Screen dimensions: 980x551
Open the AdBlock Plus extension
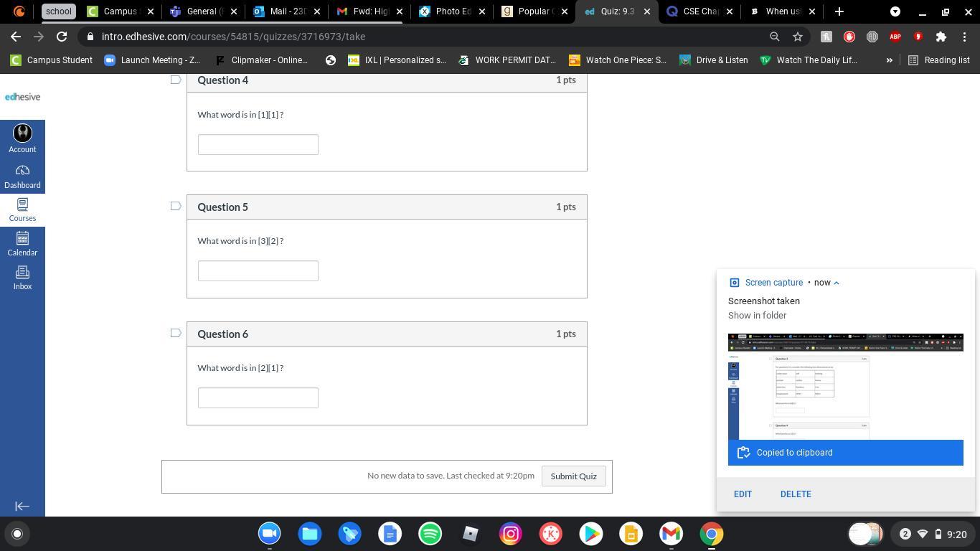pos(895,37)
